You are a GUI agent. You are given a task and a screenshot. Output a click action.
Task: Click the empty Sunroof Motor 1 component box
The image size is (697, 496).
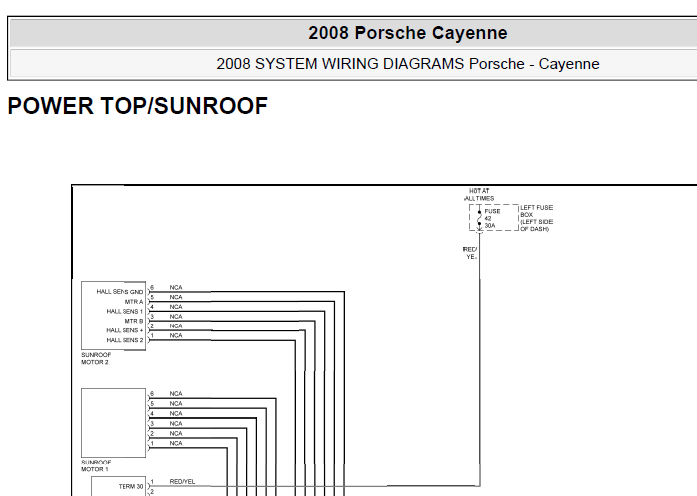click(113, 423)
